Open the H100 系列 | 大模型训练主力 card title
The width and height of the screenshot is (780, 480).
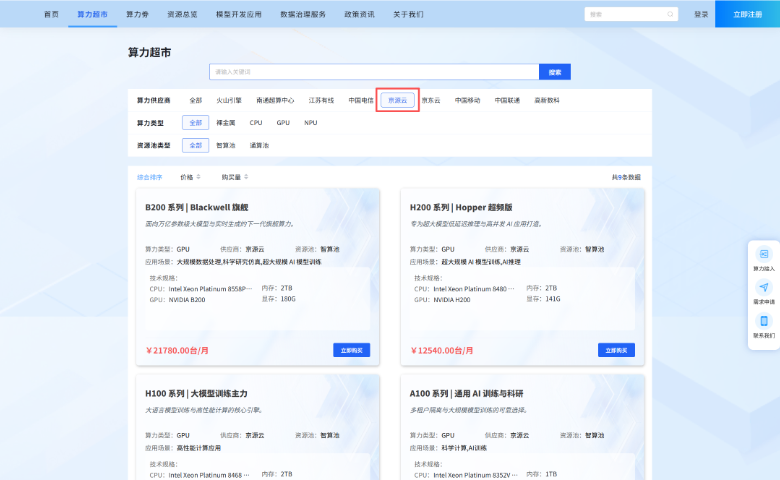pyautogui.click(x=196, y=393)
